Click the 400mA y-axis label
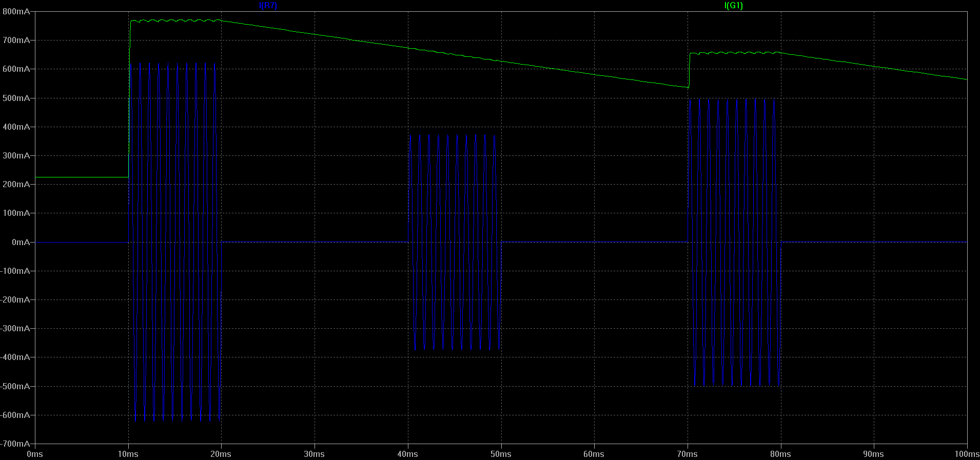980x460 pixels. [16, 127]
